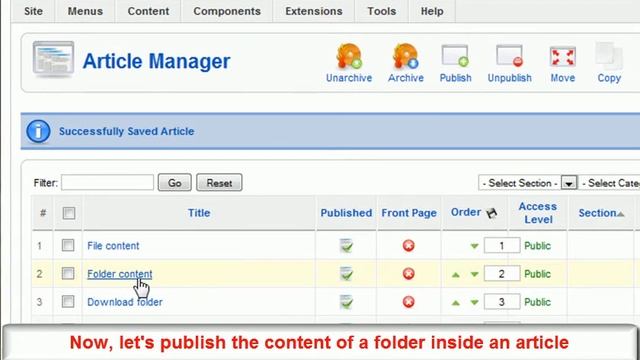
Task: Toggle published status of Download folder
Action: coord(346,302)
